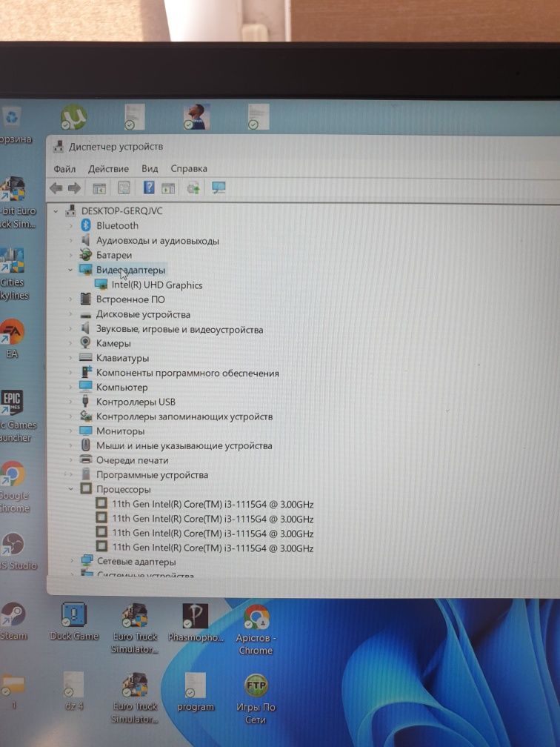
Task: Collapse the Процессоры category arrow
Action: (x=71, y=489)
